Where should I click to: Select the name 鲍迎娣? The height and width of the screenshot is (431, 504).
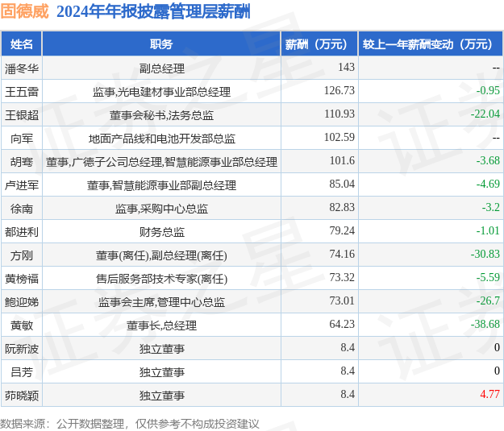pos(22,302)
